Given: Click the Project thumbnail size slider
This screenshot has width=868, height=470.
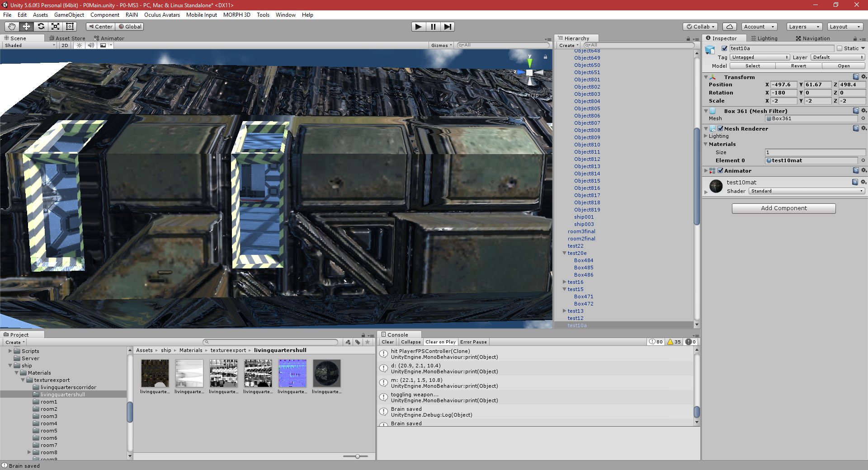Looking at the screenshot, I should 357,456.
